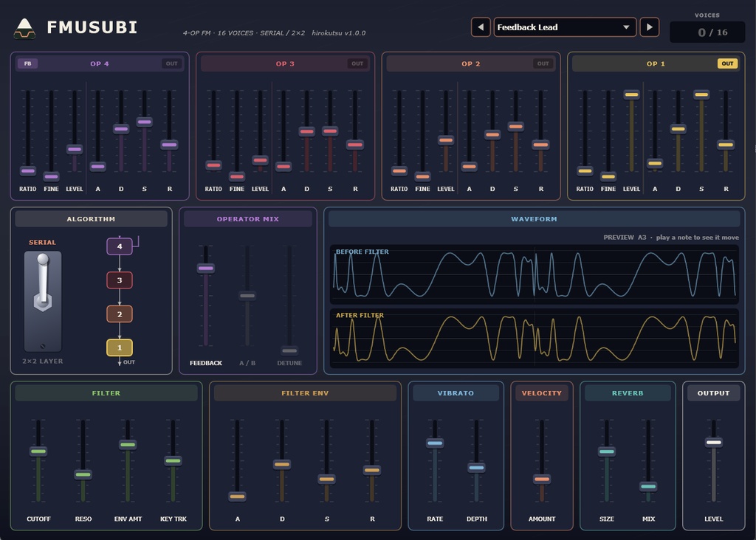Disable the OP 1 OUT button
This screenshot has width=756, height=540.
727,63
